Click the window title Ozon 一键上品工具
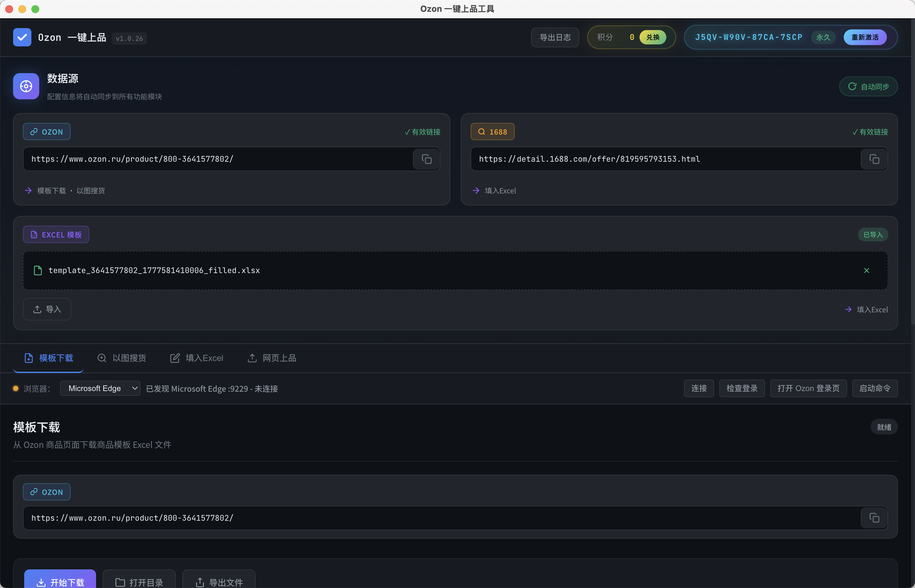This screenshot has height=588, width=915. pyautogui.click(x=457, y=9)
